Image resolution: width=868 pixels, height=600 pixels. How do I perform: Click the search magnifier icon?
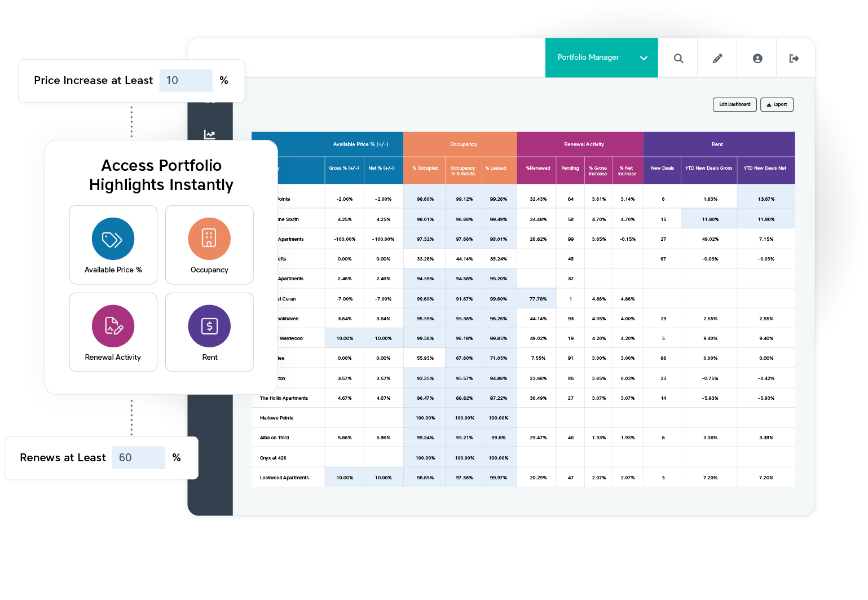coord(678,58)
